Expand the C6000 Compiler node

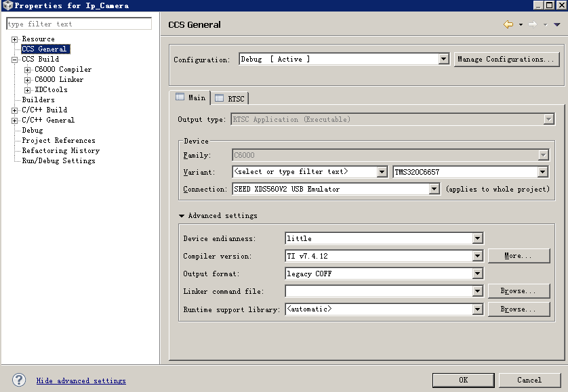click(27, 70)
